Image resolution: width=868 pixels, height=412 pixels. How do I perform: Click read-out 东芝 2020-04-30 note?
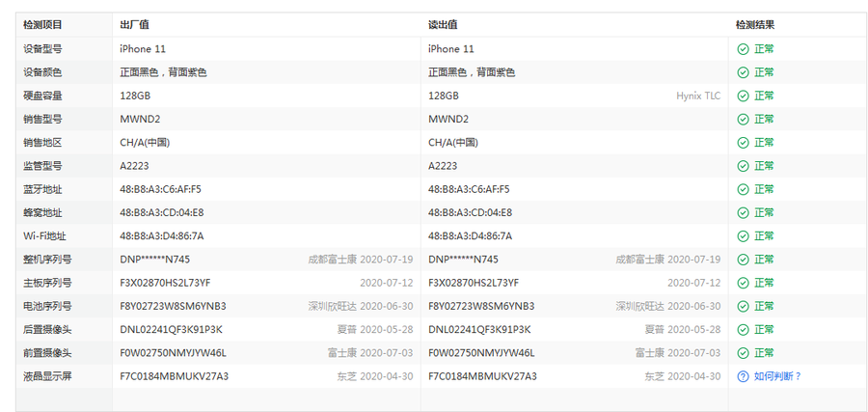click(683, 376)
